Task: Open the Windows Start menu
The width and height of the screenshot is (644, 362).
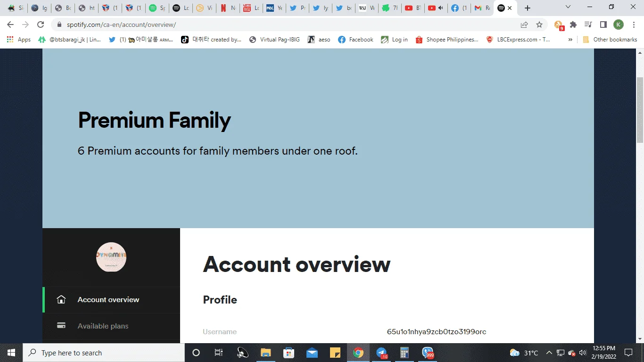Action: (x=11, y=353)
